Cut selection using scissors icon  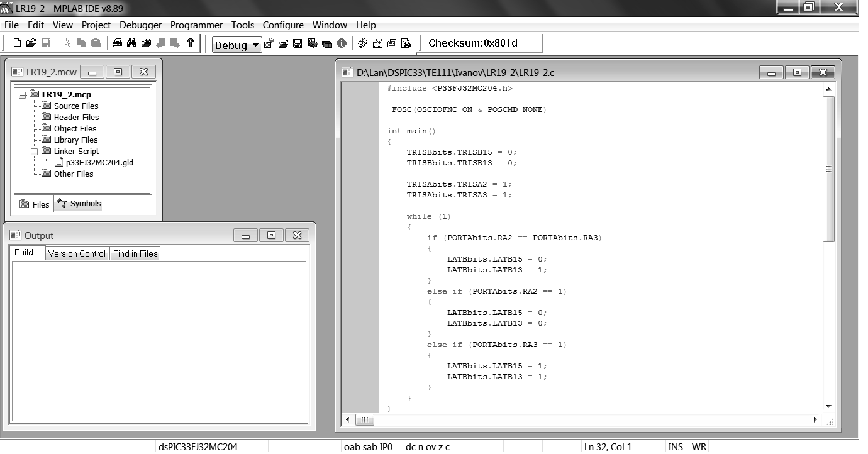(x=67, y=43)
